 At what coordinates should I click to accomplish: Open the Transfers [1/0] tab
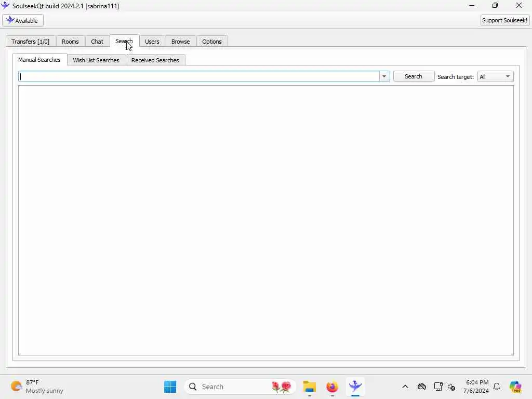31,42
